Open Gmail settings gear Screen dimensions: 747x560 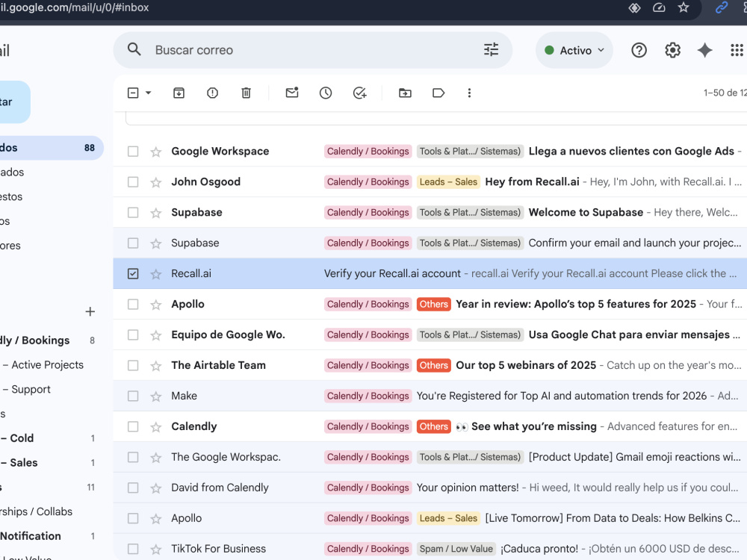tap(672, 50)
